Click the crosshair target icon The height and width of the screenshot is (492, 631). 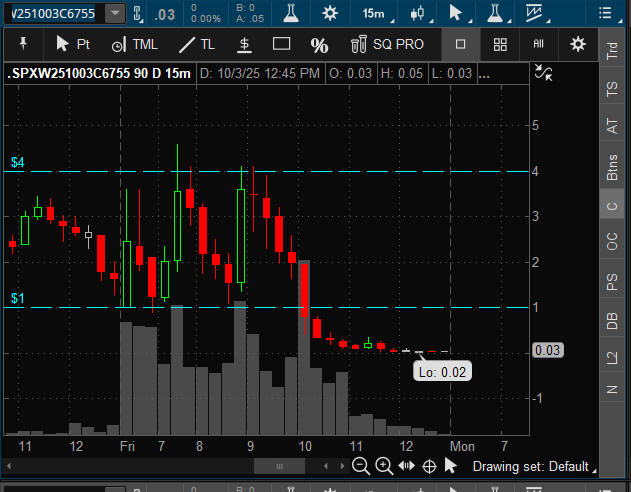[429, 467]
